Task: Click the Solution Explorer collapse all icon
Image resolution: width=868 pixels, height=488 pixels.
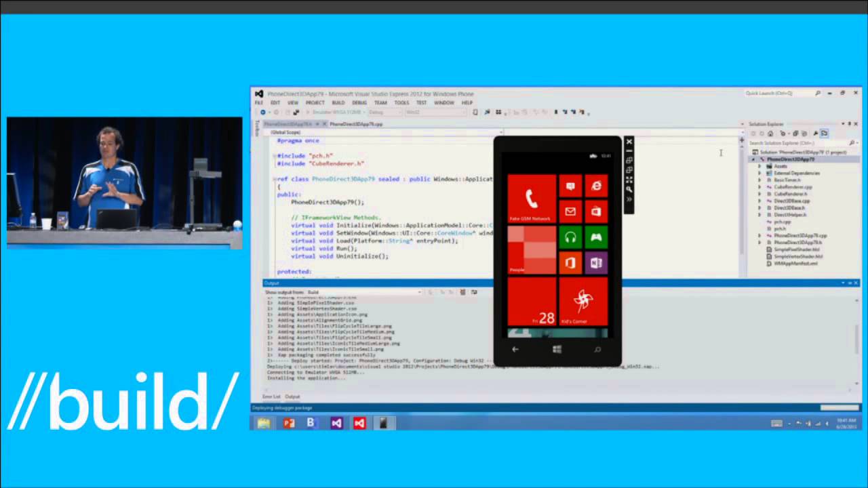Action: pos(795,134)
